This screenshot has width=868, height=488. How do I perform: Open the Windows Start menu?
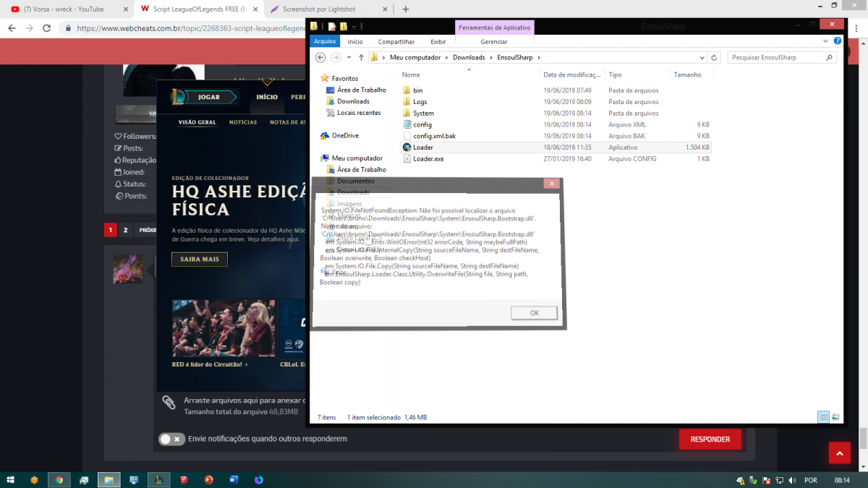(11, 479)
